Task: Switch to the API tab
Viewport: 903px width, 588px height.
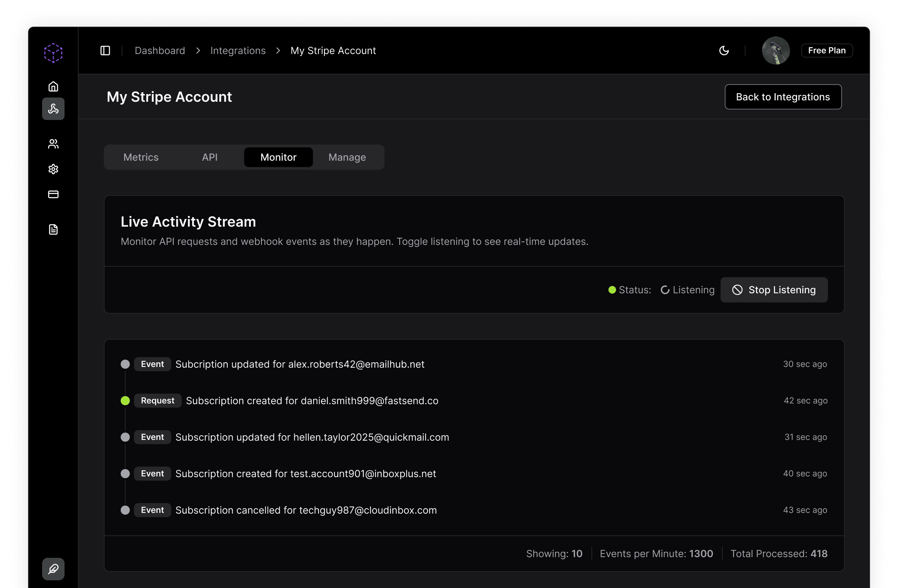Action: [x=210, y=157]
